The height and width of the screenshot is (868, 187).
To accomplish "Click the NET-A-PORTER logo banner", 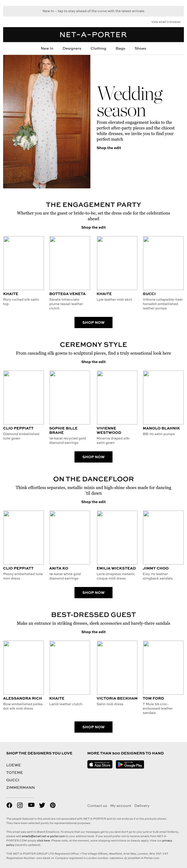I will point(93,35).
